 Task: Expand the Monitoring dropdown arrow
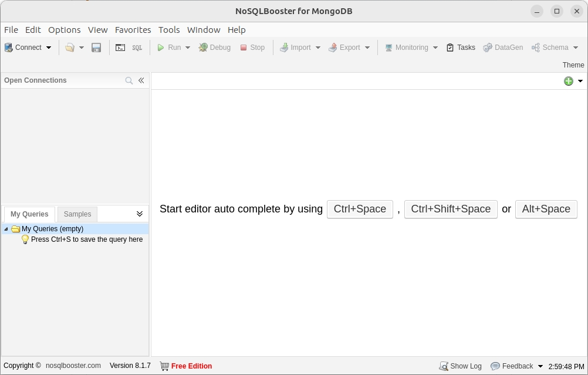tap(435, 48)
